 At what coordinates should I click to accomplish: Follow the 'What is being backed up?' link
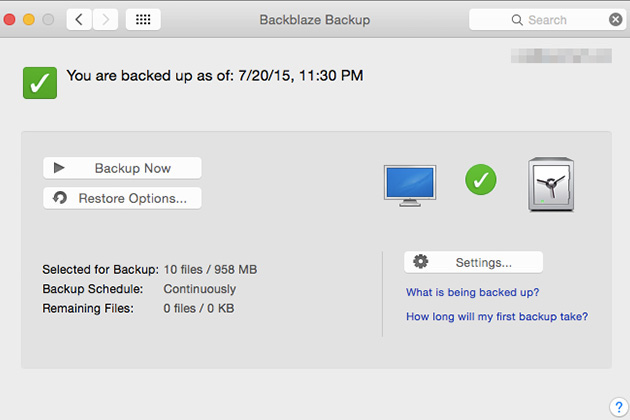(472, 292)
